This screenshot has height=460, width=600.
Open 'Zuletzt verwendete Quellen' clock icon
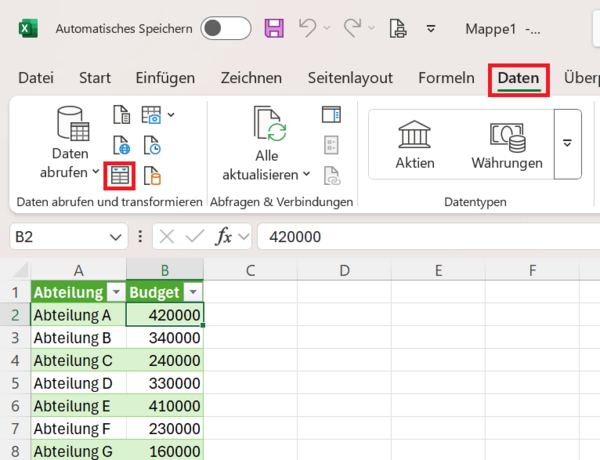pyautogui.click(x=152, y=145)
